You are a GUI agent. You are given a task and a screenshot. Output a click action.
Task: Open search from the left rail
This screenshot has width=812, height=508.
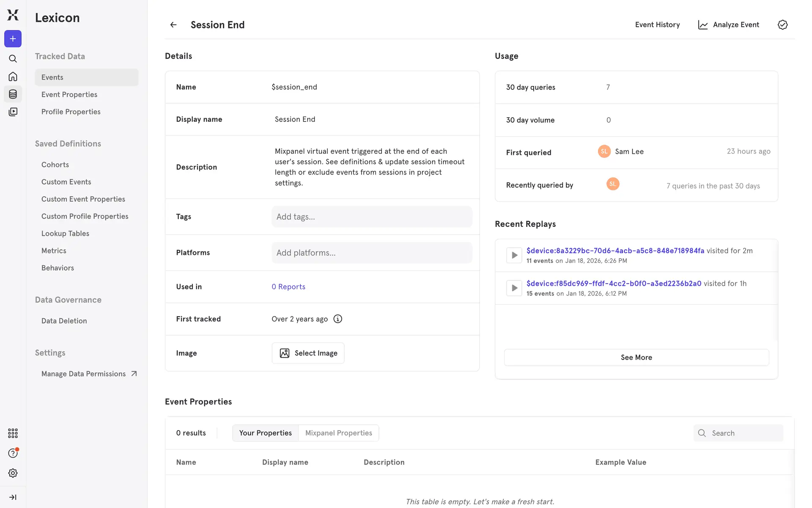pyautogui.click(x=13, y=59)
